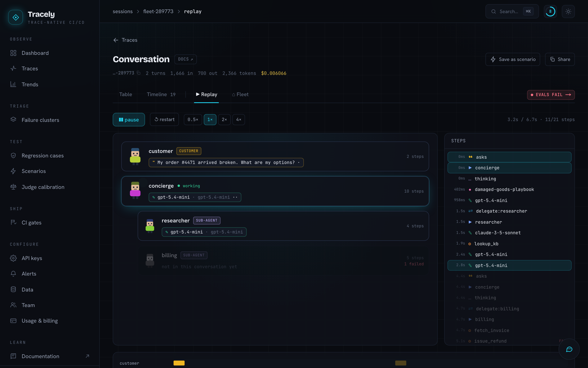Select the lookup_kb step

point(510,244)
